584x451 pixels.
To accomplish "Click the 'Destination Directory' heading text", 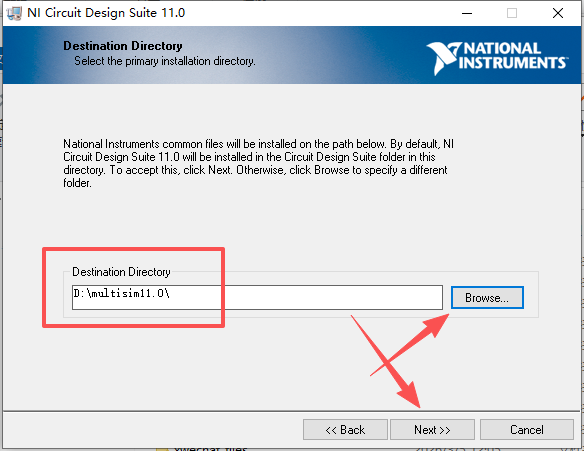I will click(x=123, y=46).
